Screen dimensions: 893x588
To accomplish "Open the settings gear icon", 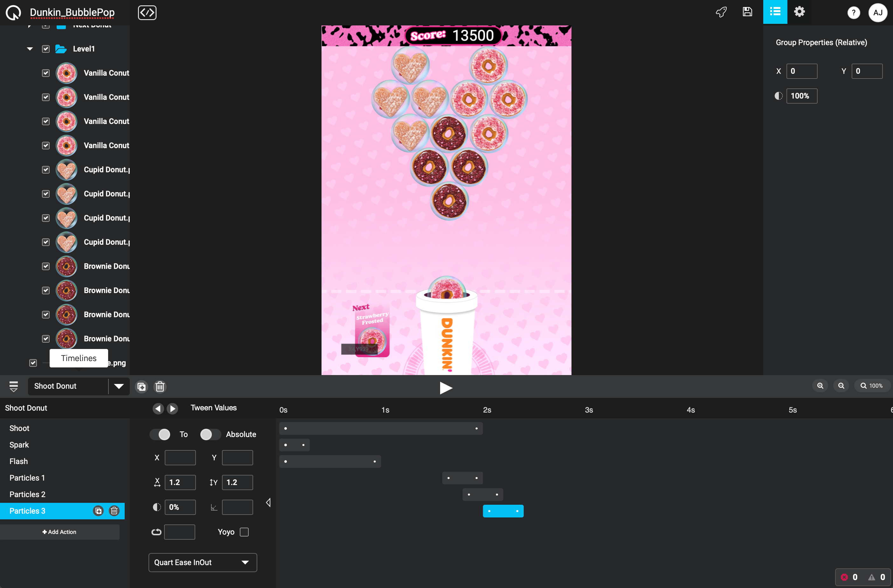I will tap(799, 12).
